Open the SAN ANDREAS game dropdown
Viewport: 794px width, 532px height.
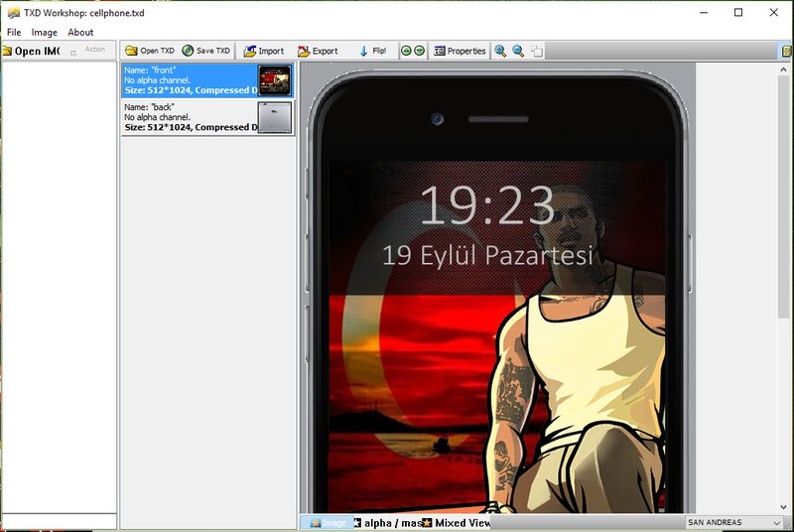pos(734,522)
